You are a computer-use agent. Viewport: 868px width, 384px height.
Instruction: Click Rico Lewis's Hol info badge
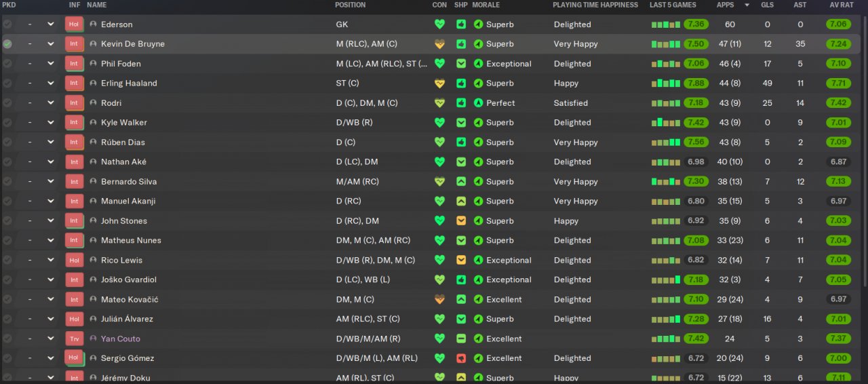(x=74, y=260)
